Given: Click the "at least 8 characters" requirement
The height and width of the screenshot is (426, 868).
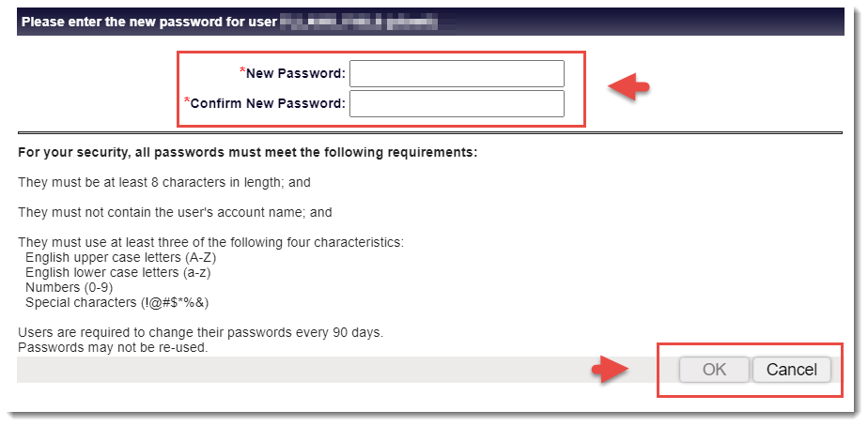Looking at the screenshot, I should pos(163,182).
